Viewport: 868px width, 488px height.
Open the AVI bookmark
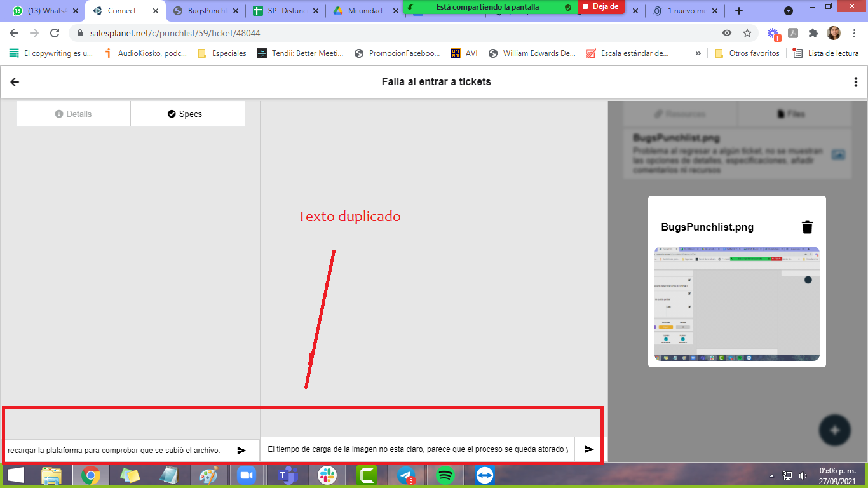[x=465, y=53]
